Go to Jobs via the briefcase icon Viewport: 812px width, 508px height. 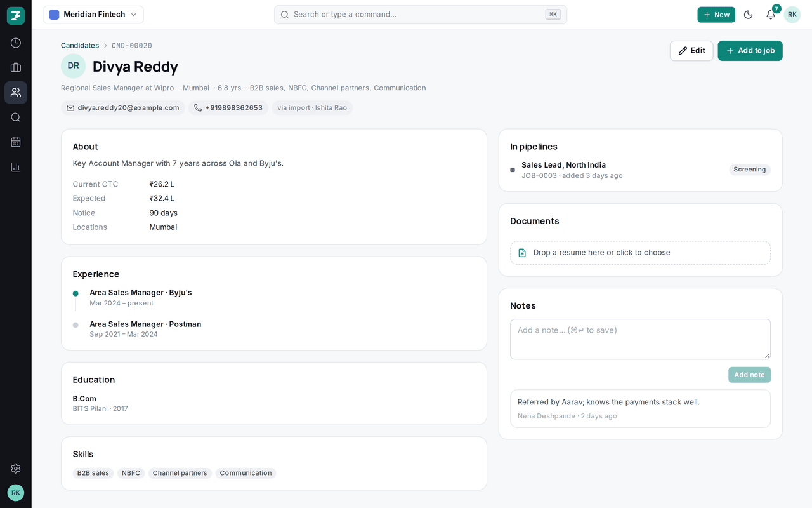point(16,68)
